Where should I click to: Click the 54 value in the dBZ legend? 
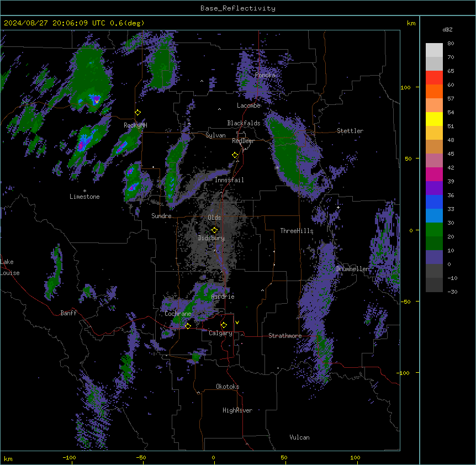click(x=451, y=112)
